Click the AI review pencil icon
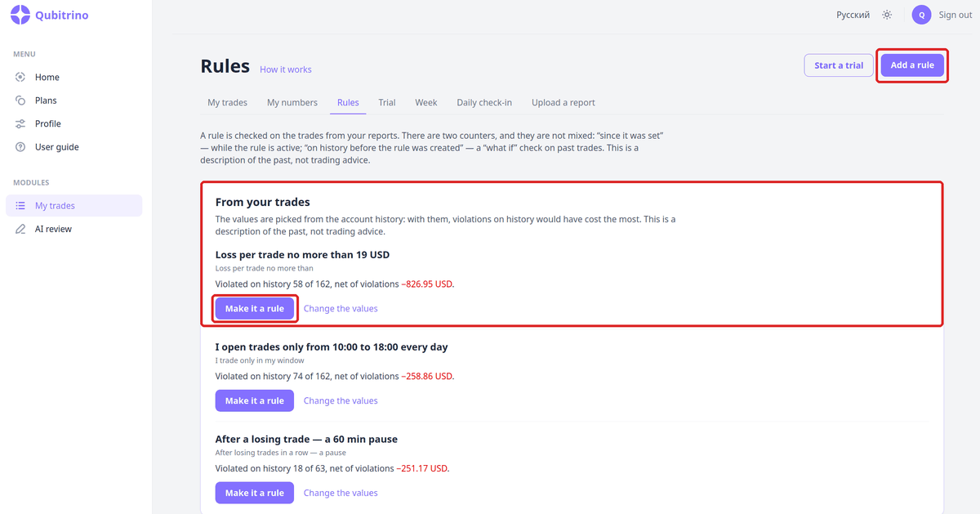This screenshot has height=514, width=980. (x=20, y=229)
